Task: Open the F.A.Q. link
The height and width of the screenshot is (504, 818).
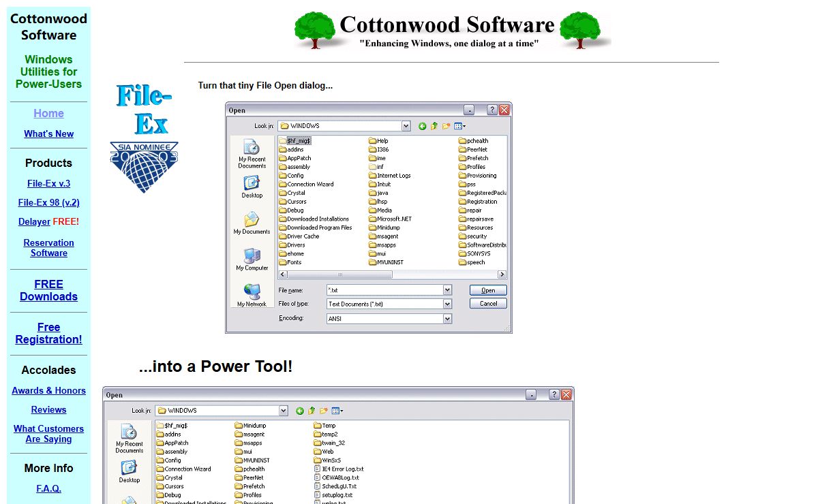Action: (x=48, y=488)
